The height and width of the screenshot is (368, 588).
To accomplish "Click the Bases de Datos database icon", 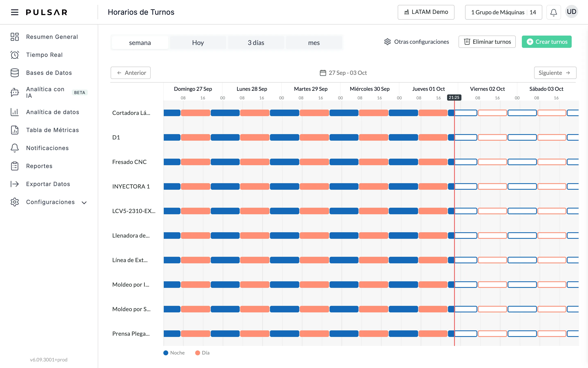I will pos(14,73).
